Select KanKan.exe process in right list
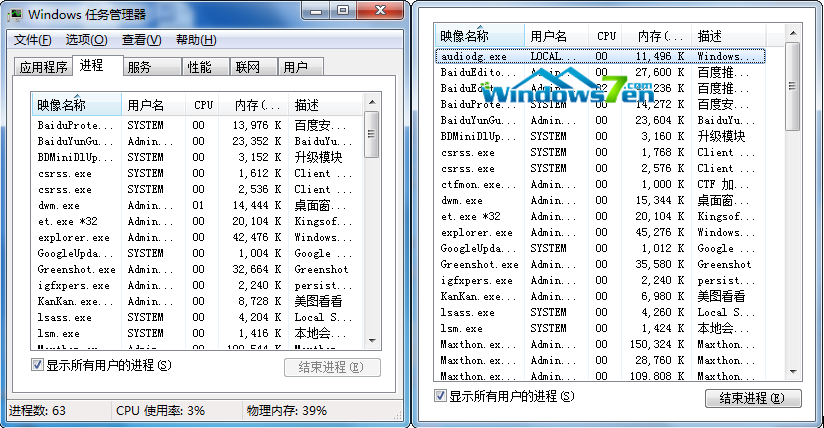 tap(600, 297)
